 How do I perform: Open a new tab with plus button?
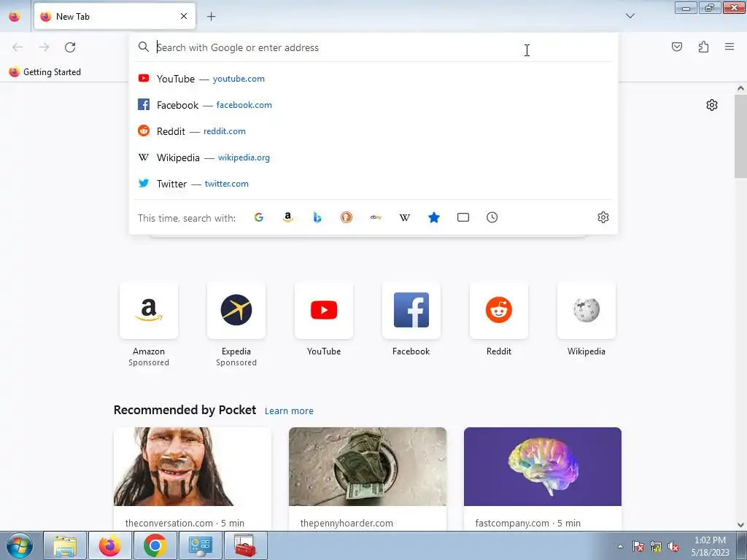[x=211, y=16]
